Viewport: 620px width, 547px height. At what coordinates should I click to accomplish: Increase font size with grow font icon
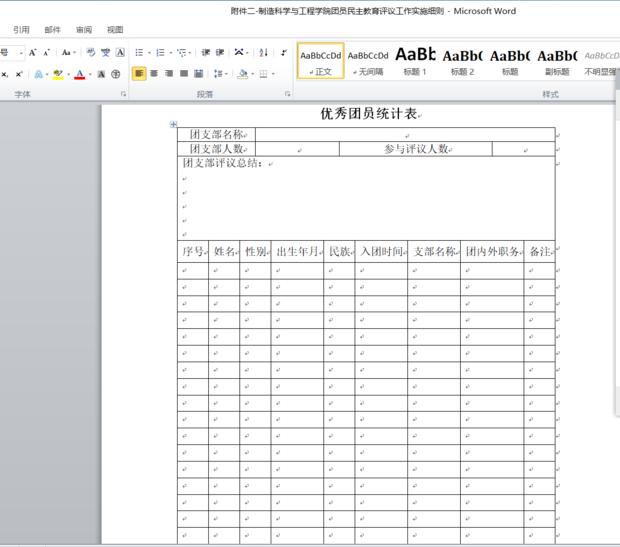[32, 52]
